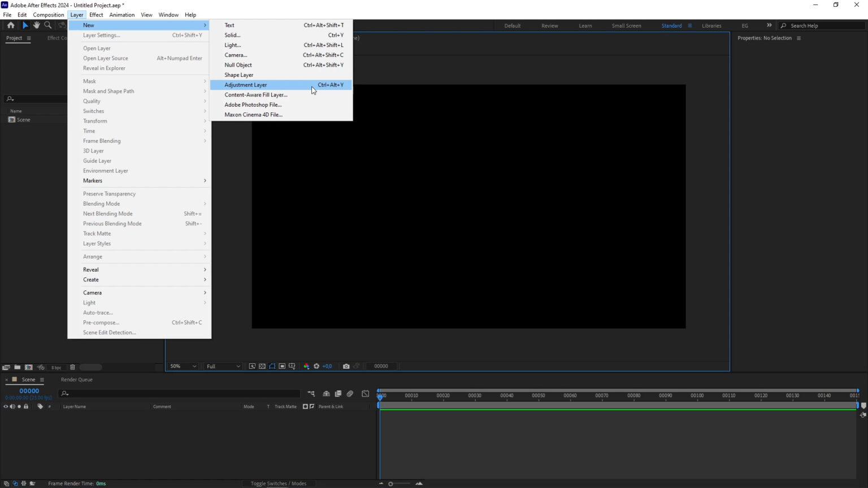Click Toggle Switches / Modes button

point(279,483)
